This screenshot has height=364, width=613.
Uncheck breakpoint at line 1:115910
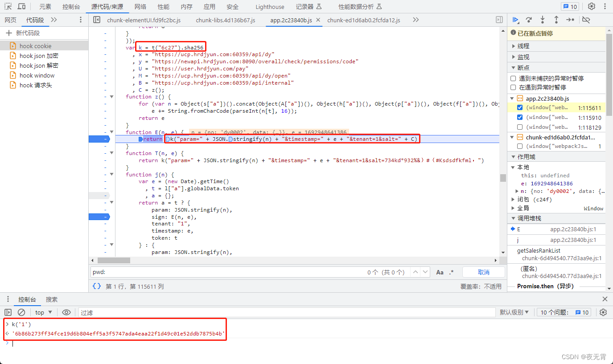pos(520,117)
